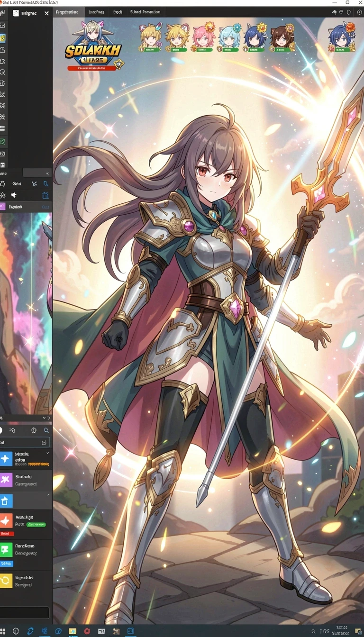Expand the arrow on the trash bin item row

click(x=49, y=494)
